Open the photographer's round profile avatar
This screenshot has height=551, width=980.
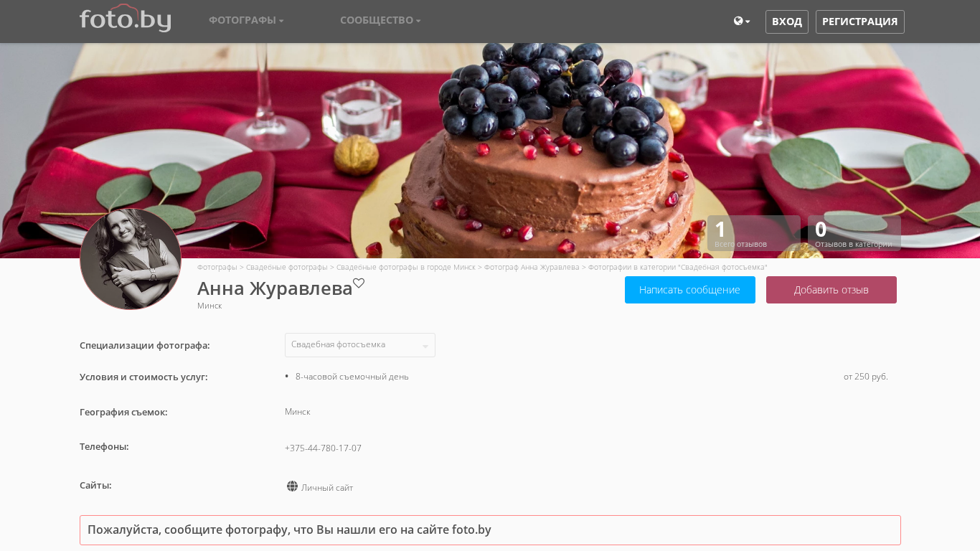coord(131,259)
